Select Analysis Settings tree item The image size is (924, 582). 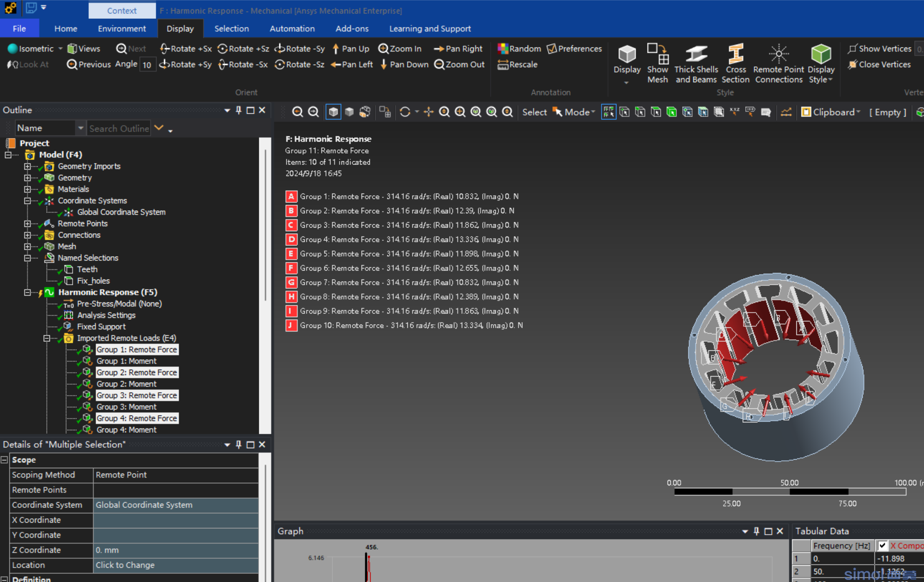(106, 315)
